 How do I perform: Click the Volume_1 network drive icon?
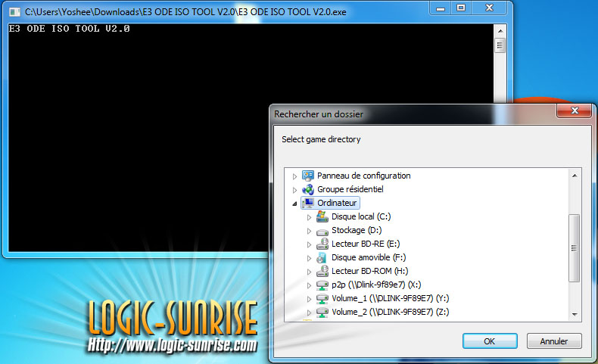322,298
